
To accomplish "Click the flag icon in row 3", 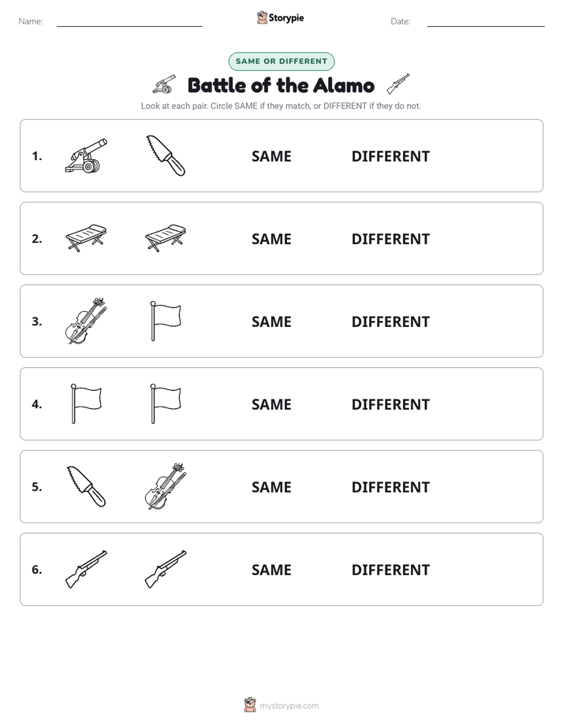I will coord(166,321).
